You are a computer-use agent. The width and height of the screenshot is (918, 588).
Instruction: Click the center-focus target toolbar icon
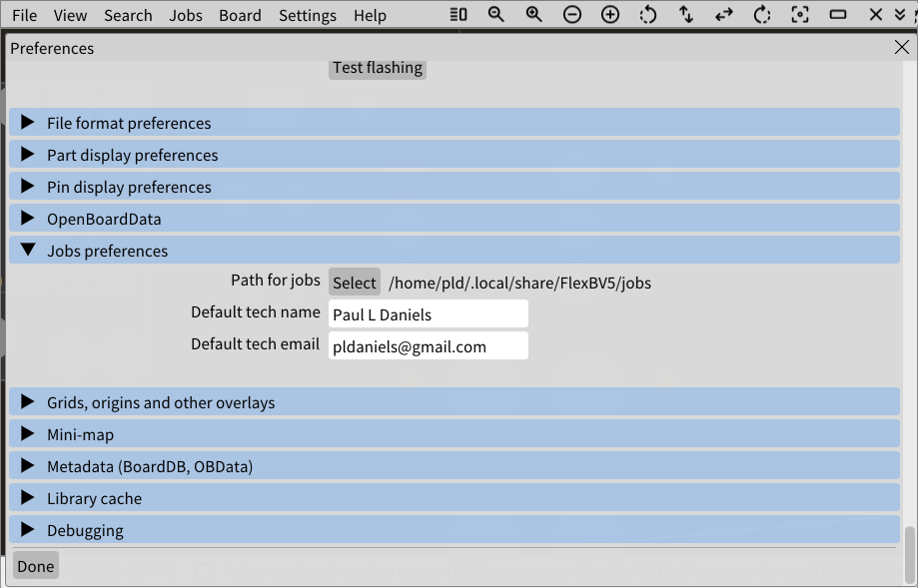[x=799, y=15]
